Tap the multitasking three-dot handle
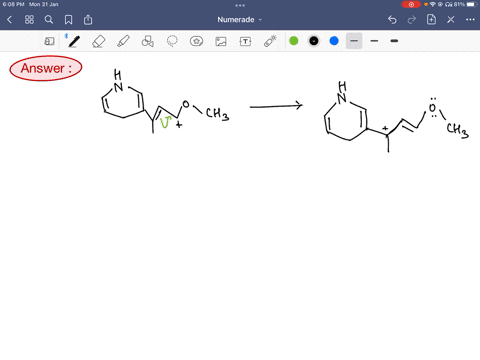Screen dimensions: 480x360 click(x=240, y=5)
